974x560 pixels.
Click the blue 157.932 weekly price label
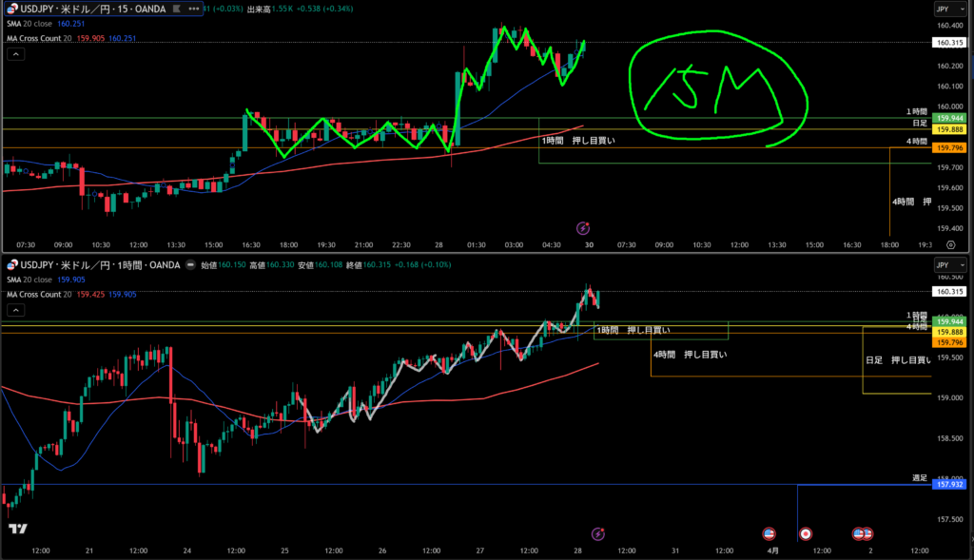[x=949, y=485]
